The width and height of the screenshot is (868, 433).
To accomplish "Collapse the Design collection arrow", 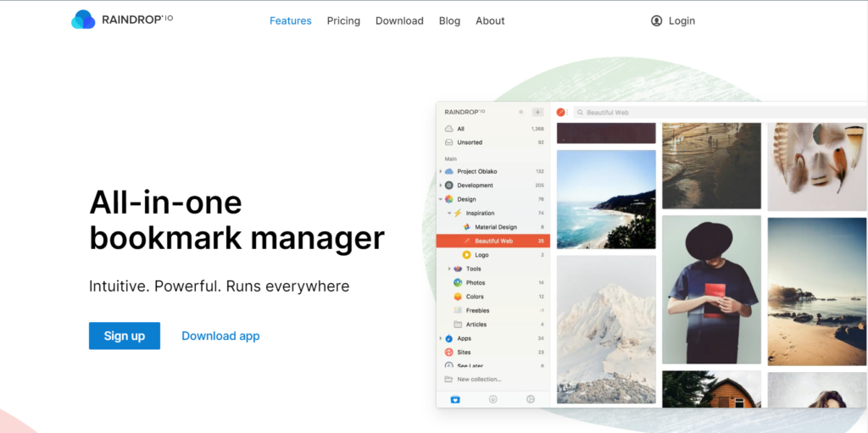I will pos(441,199).
